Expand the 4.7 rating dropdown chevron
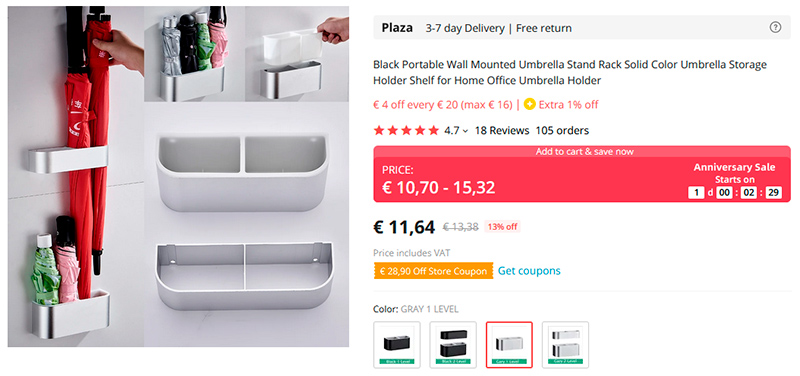Viewport: 800px width, 376px height. tap(465, 131)
